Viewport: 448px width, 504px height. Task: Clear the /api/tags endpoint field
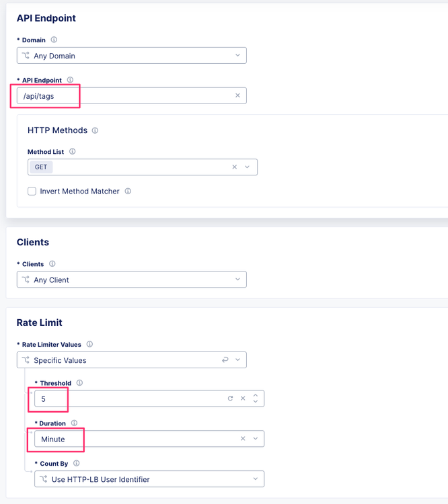coord(237,95)
